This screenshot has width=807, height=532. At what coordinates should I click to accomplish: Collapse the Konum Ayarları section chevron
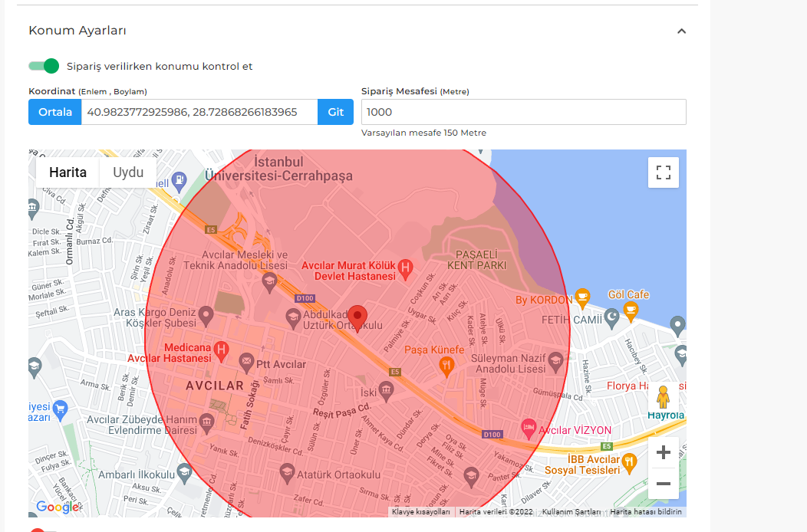coord(681,31)
